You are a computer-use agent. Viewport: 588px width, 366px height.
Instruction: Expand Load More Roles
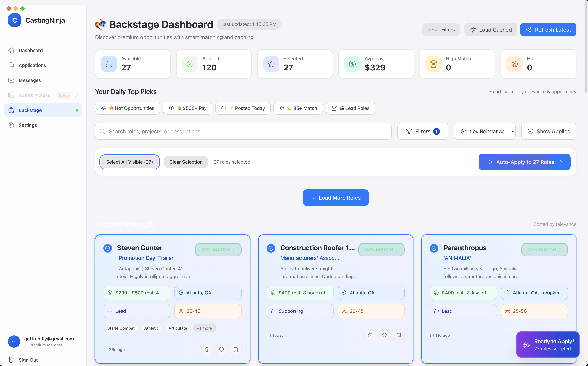coord(335,197)
